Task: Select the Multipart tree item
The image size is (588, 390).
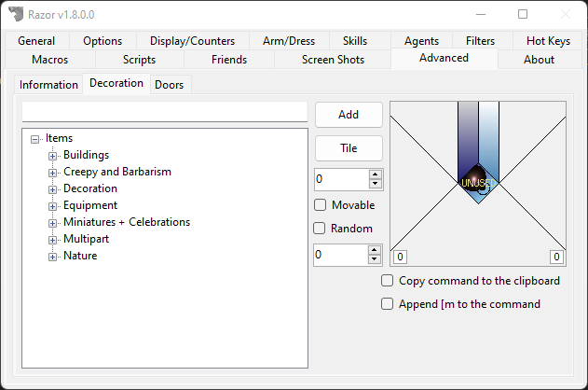Action: 86,239
